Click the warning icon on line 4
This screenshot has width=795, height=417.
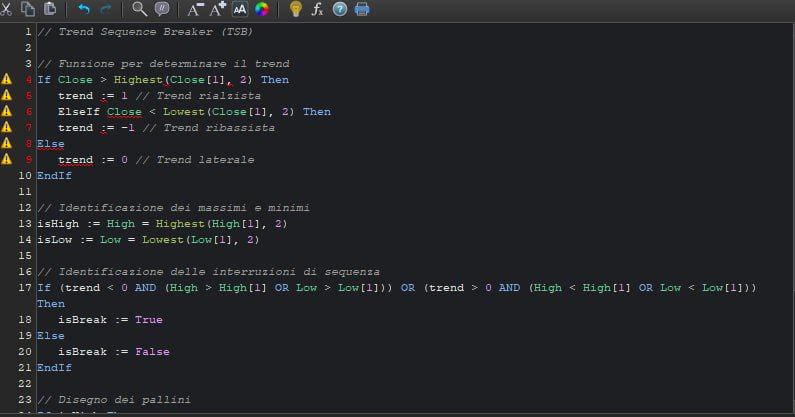tap(7, 79)
